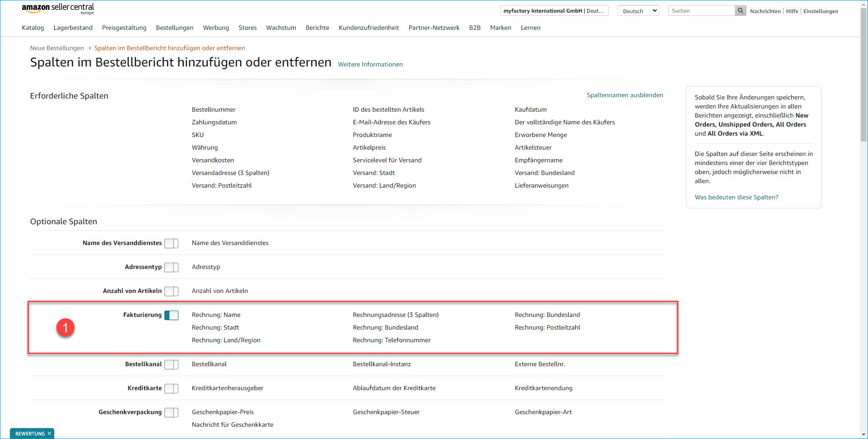Toggle the Adressentyp switch
Viewport: 868px width, 439px height.
[x=171, y=267]
